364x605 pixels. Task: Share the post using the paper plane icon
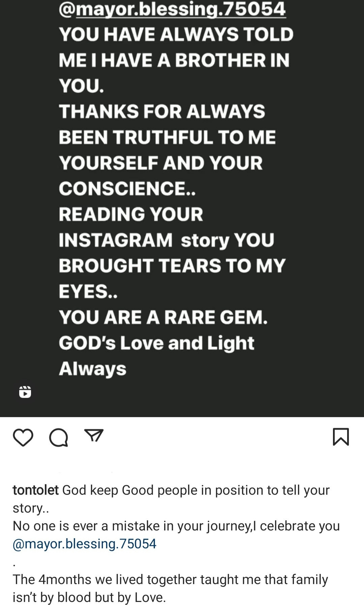tap(94, 436)
